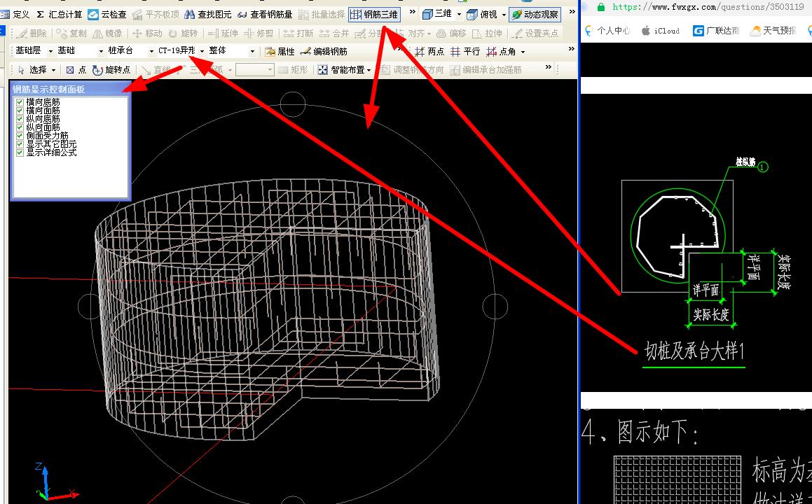Expand the 点角 dropdown arrow
The image size is (812, 504).
(523, 52)
